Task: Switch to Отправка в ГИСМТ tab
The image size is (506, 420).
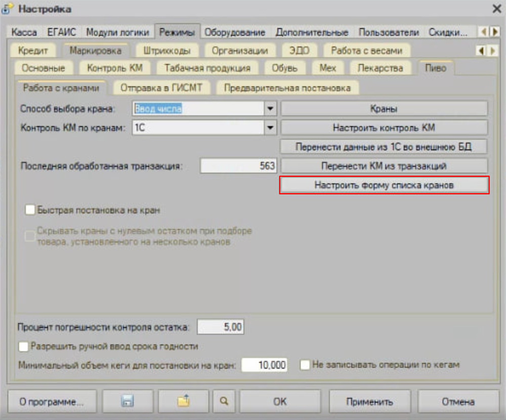Action: [161, 88]
